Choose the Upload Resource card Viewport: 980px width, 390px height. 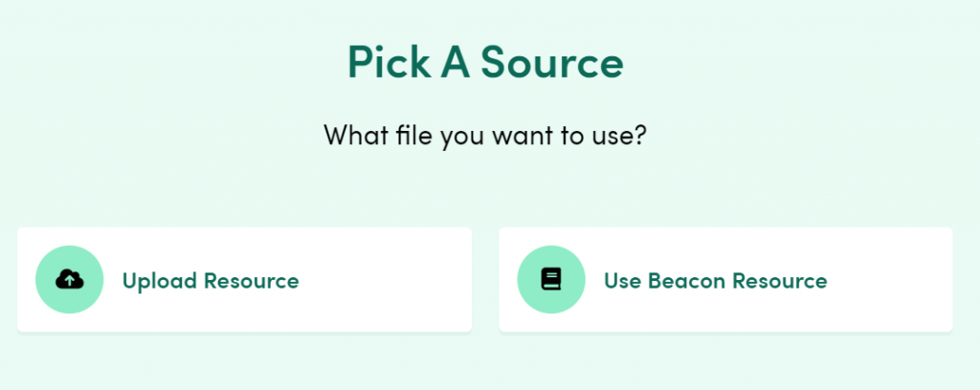pyautogui.click(x=244, y=280)
